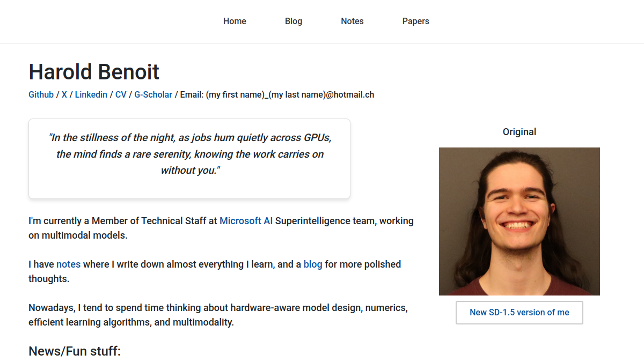644x362 pixels.
Task: Click the Microsoft AI link
Action: 246,221
